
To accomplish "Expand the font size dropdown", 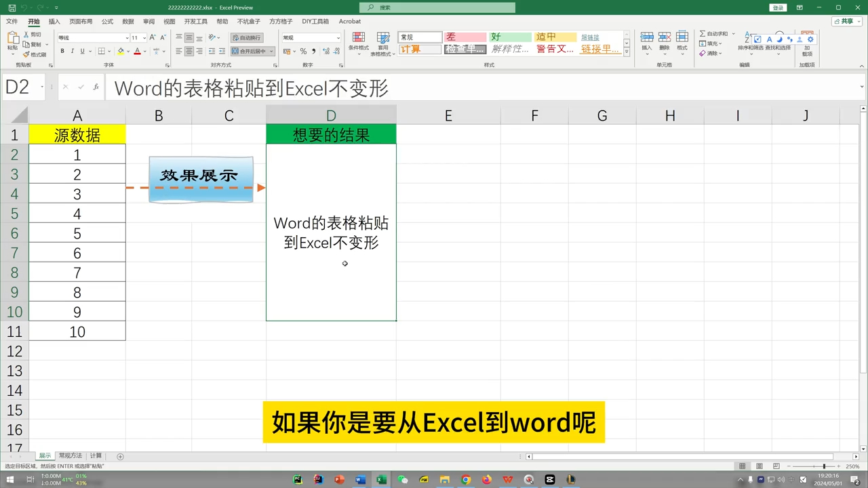I will pyautogui.click(x=144, y=37).
